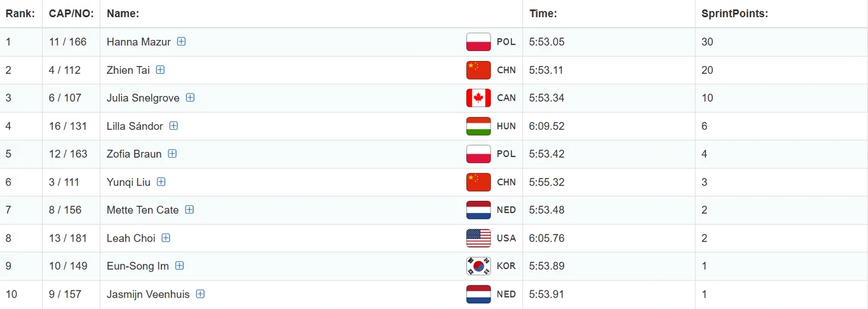The image size is (868, 309).
Task: Expand the Julia Snelgrove entry
Action: (190, 97)
